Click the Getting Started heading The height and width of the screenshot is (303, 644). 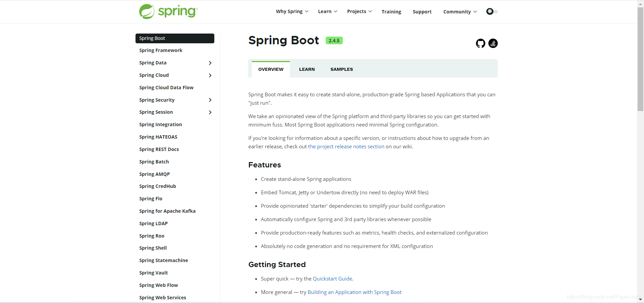coord(277,265)
